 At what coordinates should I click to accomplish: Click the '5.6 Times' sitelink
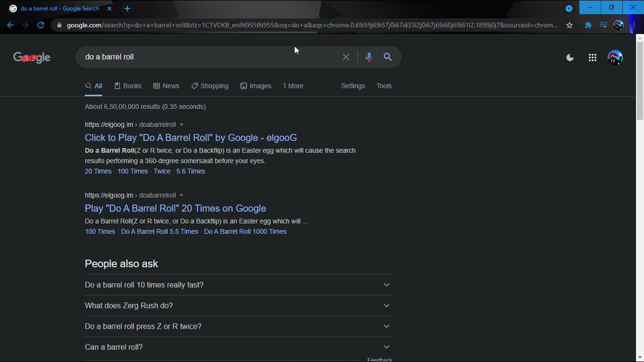pyautogui.click(x=191, y=171)
